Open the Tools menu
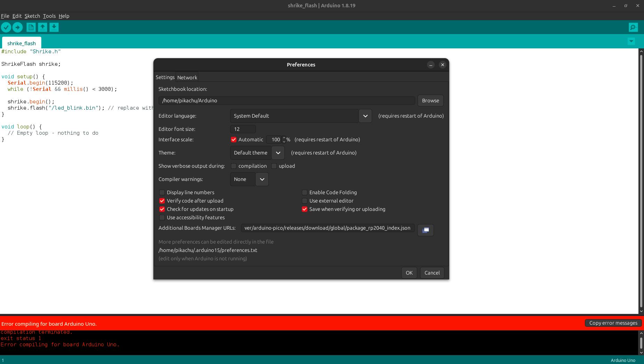The height and width of the screenshot is (364, 644). tap(49, 16)
